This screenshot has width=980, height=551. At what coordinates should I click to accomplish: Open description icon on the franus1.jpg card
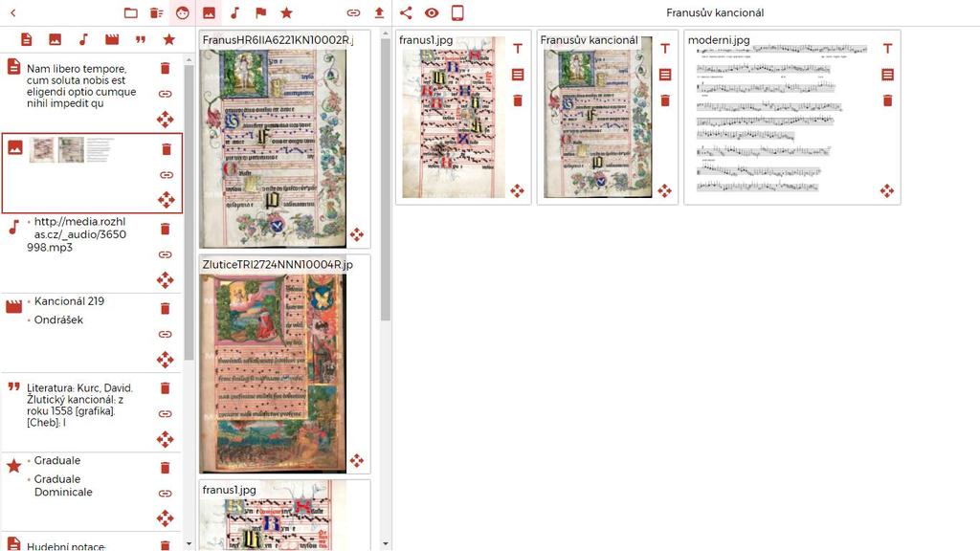tap(518, 75)
